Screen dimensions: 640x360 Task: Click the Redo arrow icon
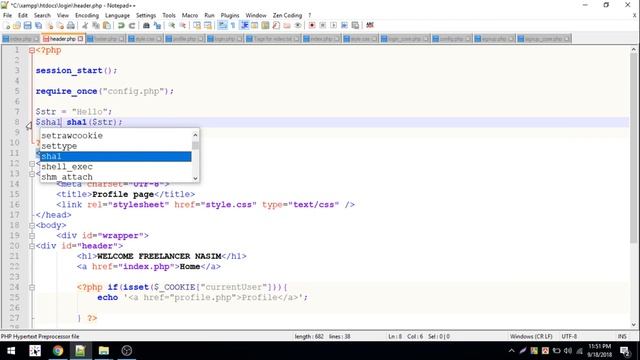point(132,25)
